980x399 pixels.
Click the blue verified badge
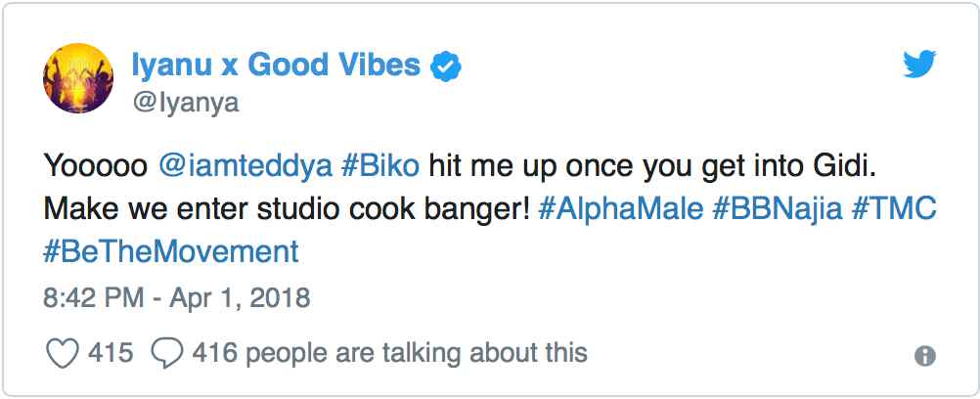click(447, 66)
